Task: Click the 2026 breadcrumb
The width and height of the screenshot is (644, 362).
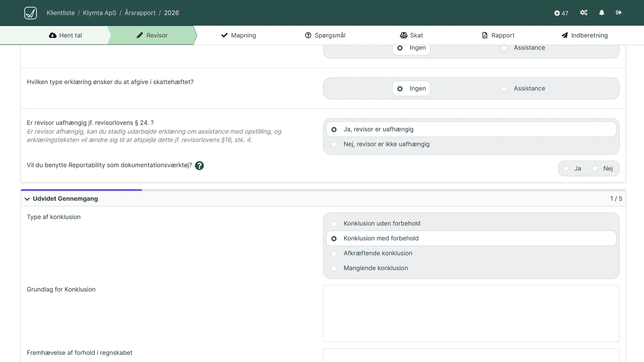Action: point(171,13)
